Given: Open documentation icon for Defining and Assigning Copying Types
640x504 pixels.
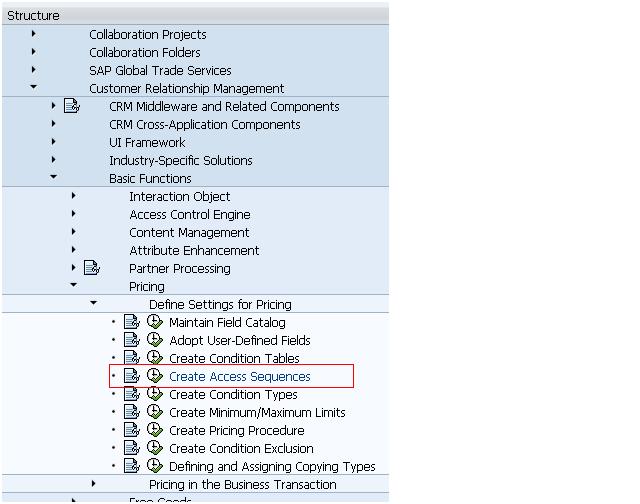Looking at the screenshot, I should pos(132,466).
